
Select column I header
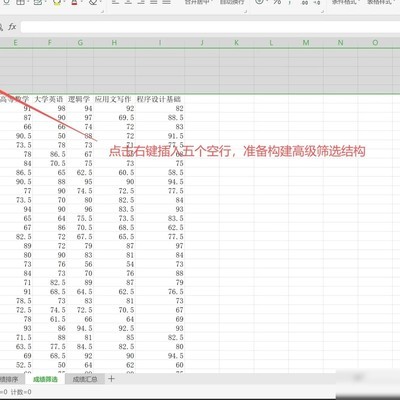pos(160,43)
